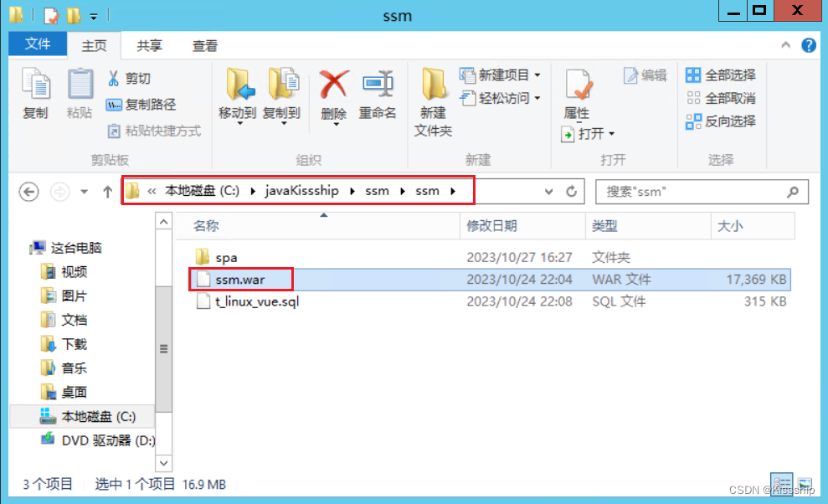The height and width of the screenshot is (504, 828).
Task: Click the Help question mark icon
Action: tap(809, 45)
